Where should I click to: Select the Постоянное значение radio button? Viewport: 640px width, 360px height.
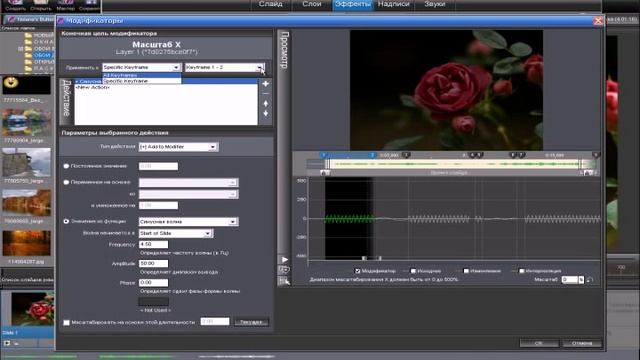[x=66, y=166]
